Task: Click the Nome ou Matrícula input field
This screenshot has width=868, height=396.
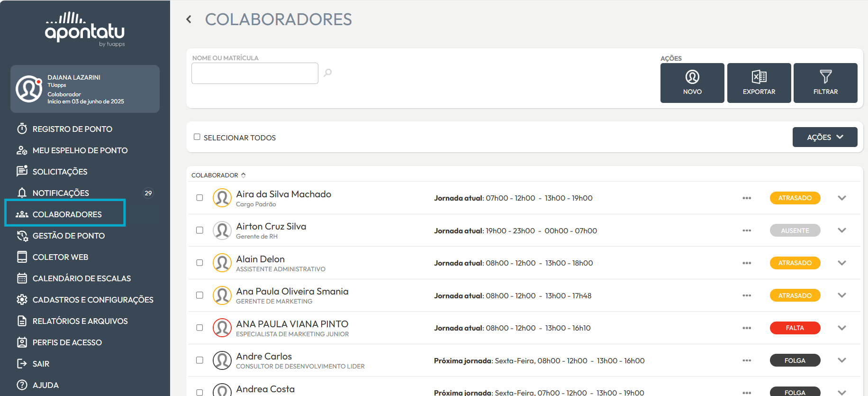Action: (x=255, y=73)
